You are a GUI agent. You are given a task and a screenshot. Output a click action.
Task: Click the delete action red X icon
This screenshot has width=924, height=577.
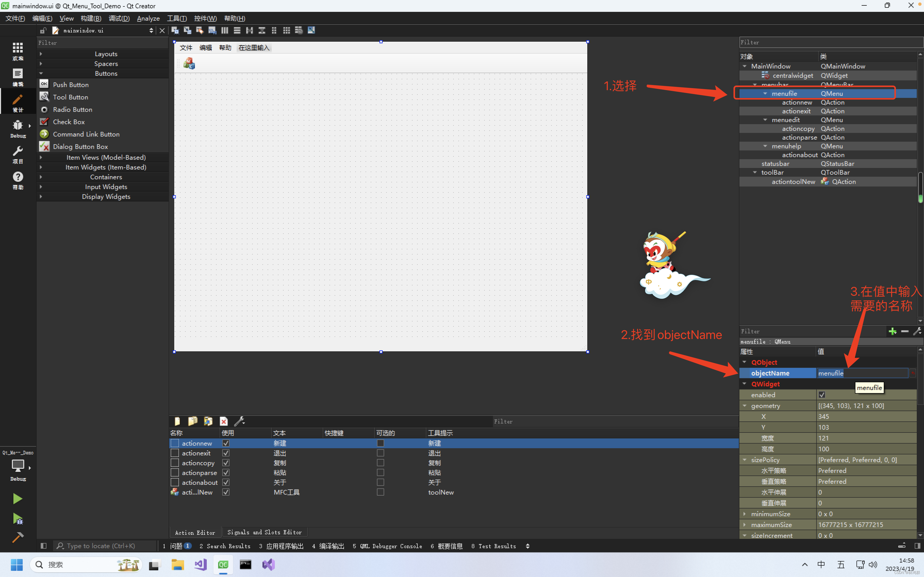(224, 421)
